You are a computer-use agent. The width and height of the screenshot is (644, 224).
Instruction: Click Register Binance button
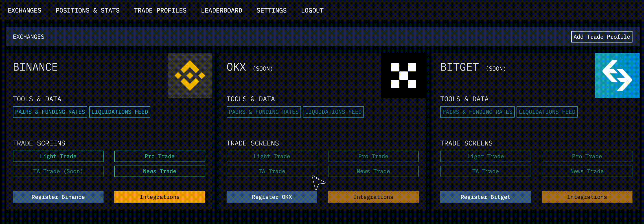point(58,197)
